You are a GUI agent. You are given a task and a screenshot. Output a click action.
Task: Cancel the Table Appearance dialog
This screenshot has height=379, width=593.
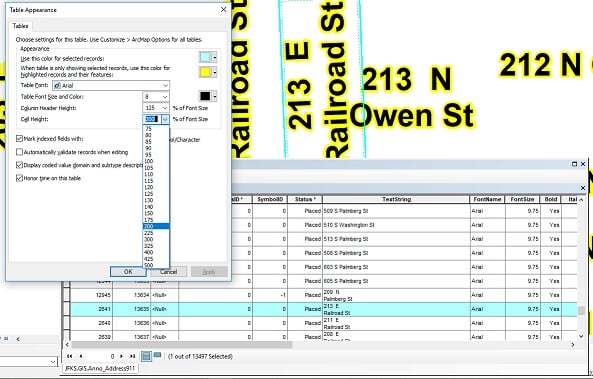click(x=168, y=272)
